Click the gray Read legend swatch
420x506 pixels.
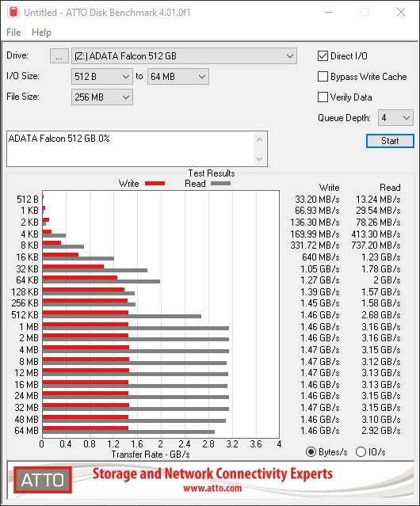pyautogui.click(x=220, y=183)
